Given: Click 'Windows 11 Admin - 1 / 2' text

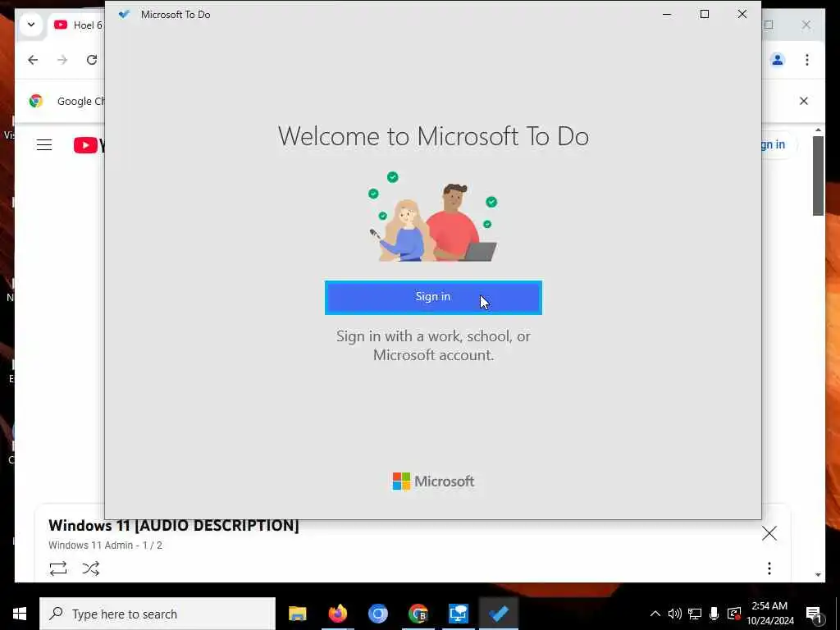Looking at the screenshot, I should [x=106, y=546].
